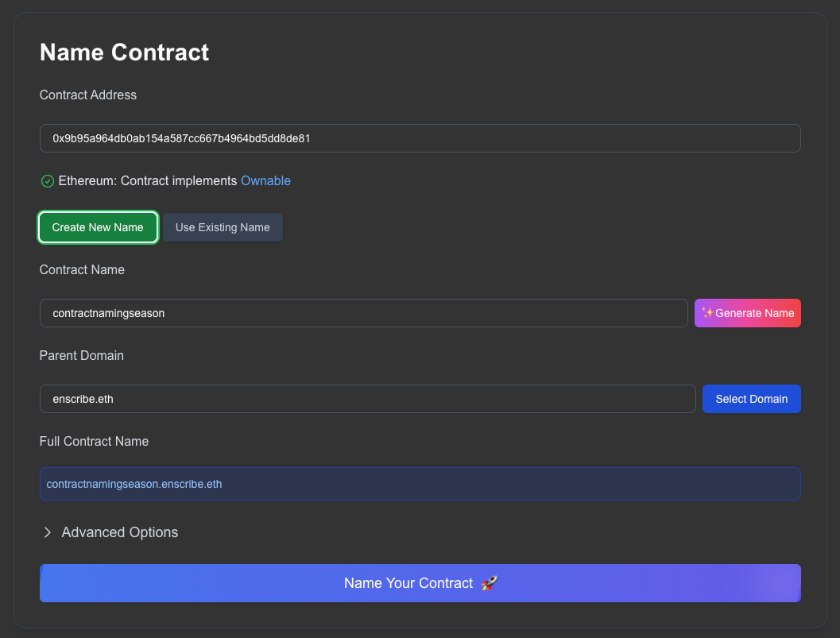Click the rocket icon in Name Your Contract

point(489,583)
